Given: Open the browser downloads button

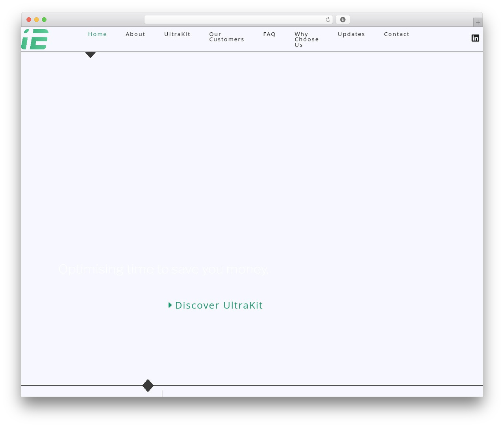Looking at the screenshot, I should click(343, 20).
